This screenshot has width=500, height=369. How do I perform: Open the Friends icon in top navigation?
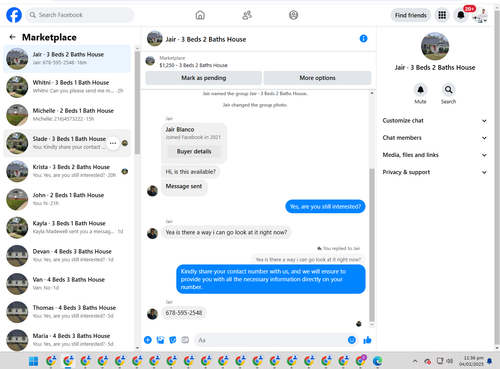click(x=247, y=15)
